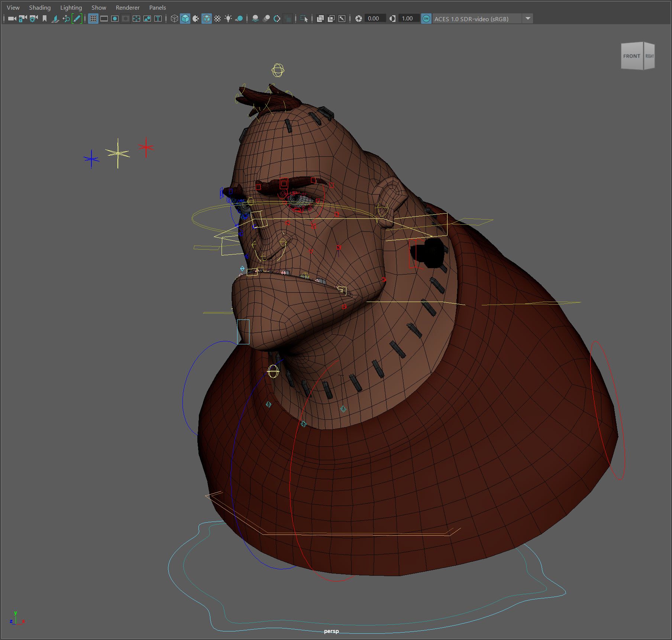Click the X-Ray Active Components icon

331,19
